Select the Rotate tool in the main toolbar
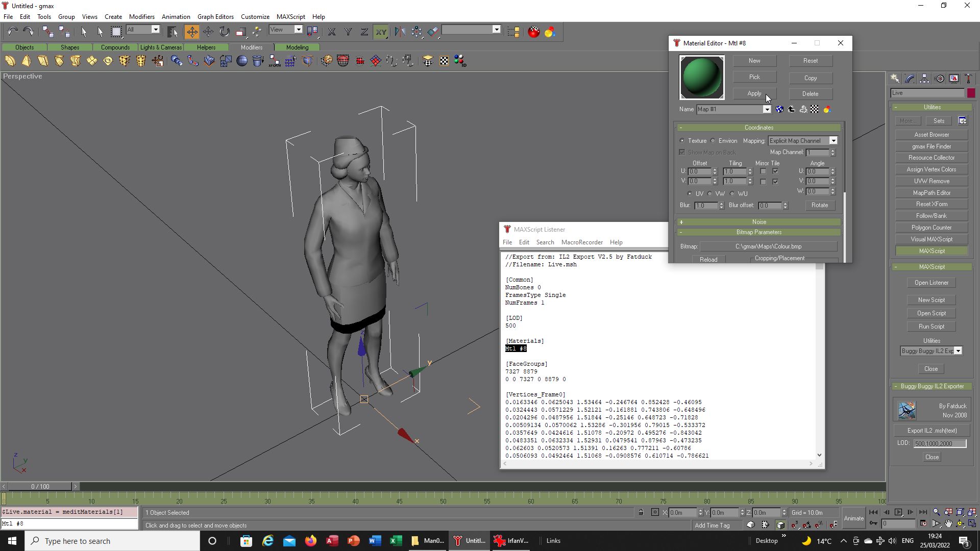The width and height of the screenshot is (980, 551). click(225, 32)
